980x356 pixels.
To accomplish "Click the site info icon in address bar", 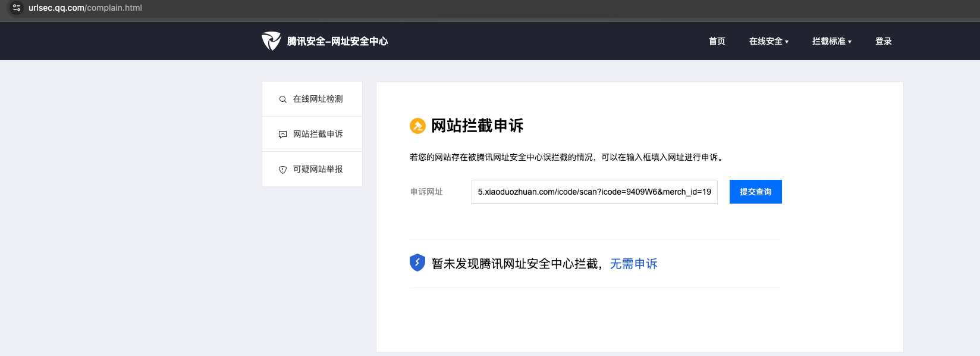I will [x=17, y=8].
